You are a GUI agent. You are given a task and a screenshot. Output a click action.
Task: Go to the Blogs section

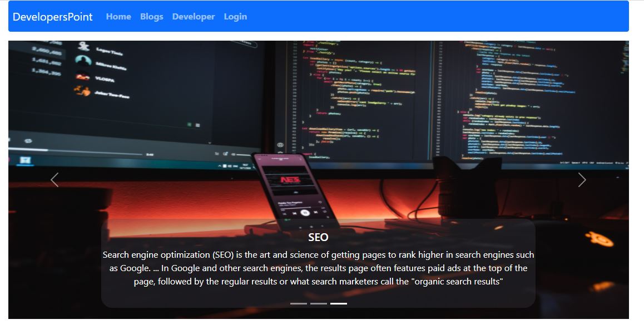pos(152,17)
